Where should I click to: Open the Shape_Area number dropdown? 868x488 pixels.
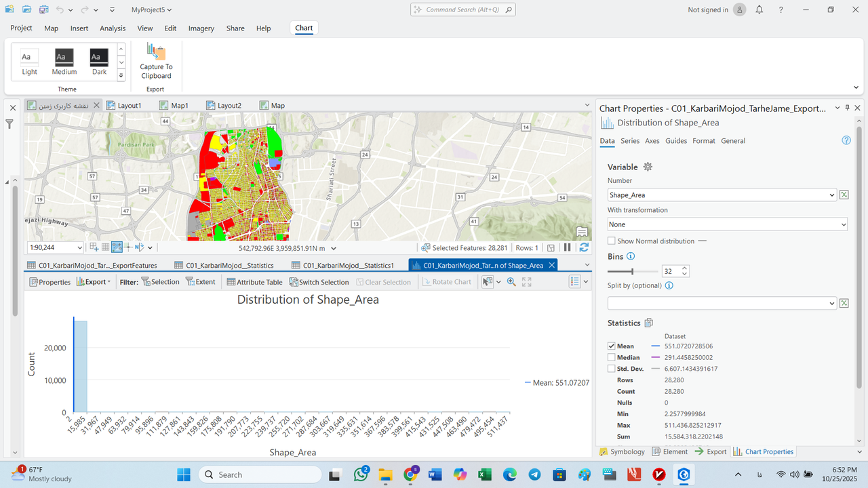click(x=832, y=195)
